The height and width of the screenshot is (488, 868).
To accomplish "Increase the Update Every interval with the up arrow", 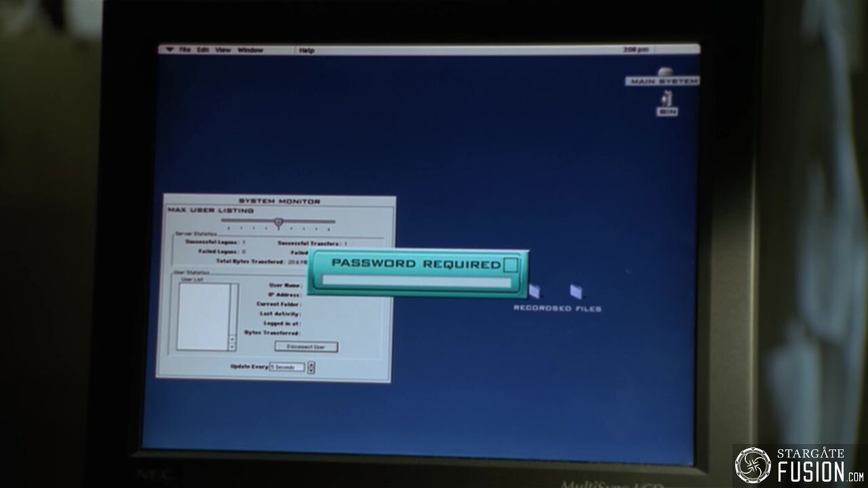I will [311, 365].
